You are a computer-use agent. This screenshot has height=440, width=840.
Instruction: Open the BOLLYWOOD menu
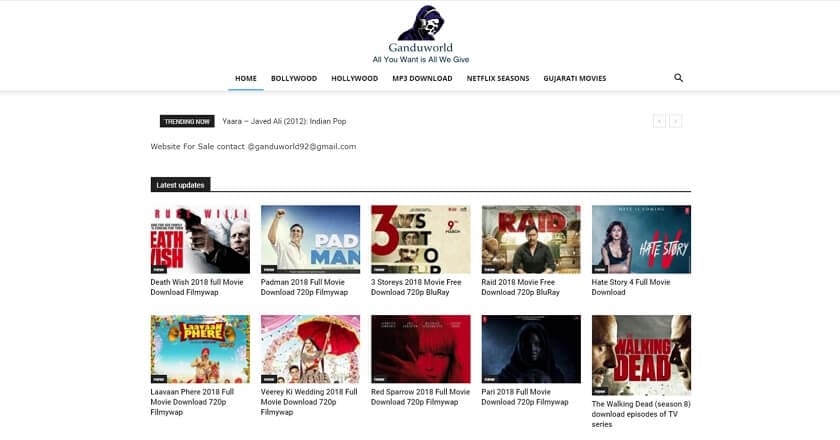(x=294, y=78)
